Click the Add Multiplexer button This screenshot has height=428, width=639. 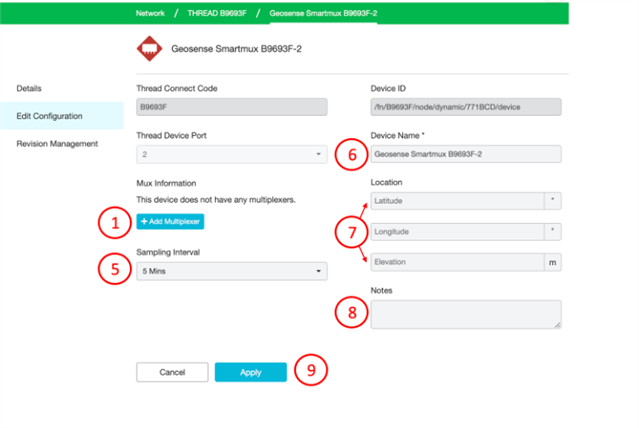pos(170,222)
